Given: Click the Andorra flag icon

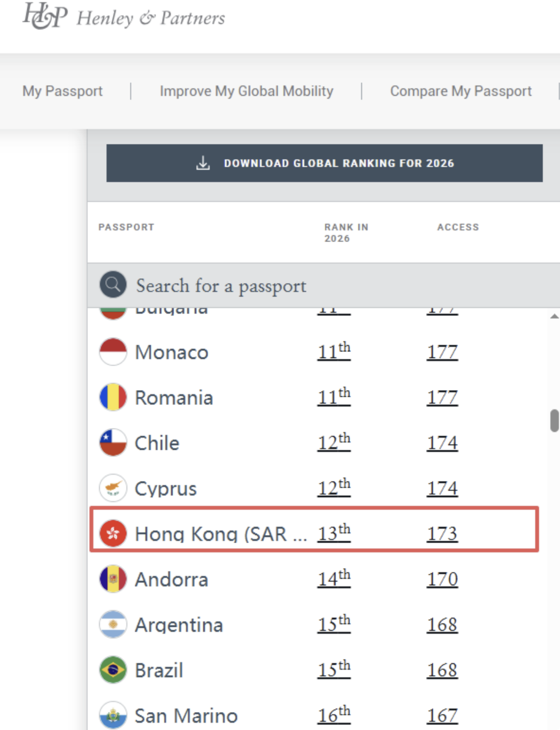Looking at the screenshot, I should point(113,579).
